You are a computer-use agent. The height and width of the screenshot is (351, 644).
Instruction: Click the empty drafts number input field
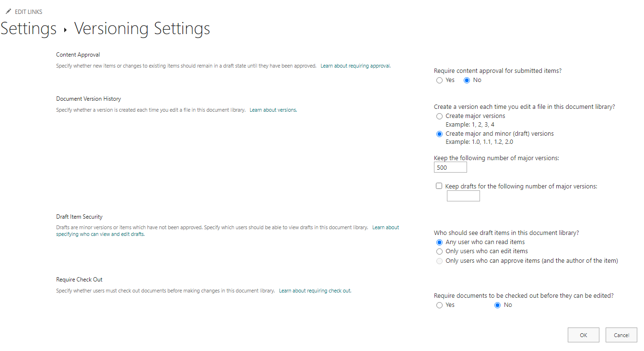(463, 196)
